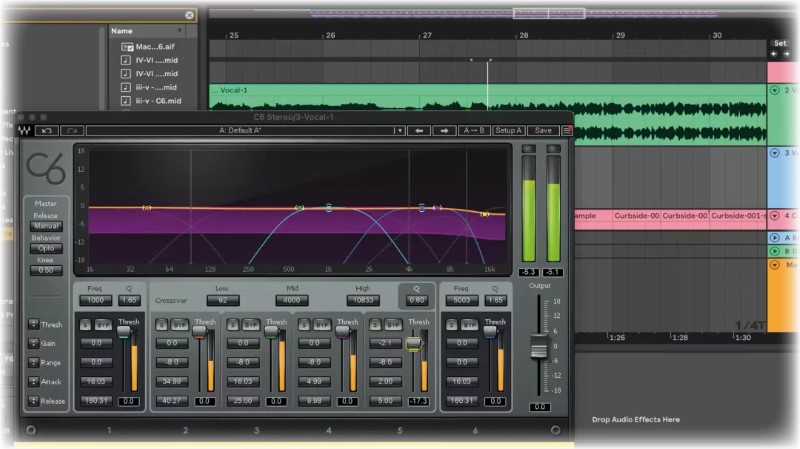The width and height of the screenshot is (800, 449).
Task: Reset the right meter clip indicator
Action: [553, 148]
